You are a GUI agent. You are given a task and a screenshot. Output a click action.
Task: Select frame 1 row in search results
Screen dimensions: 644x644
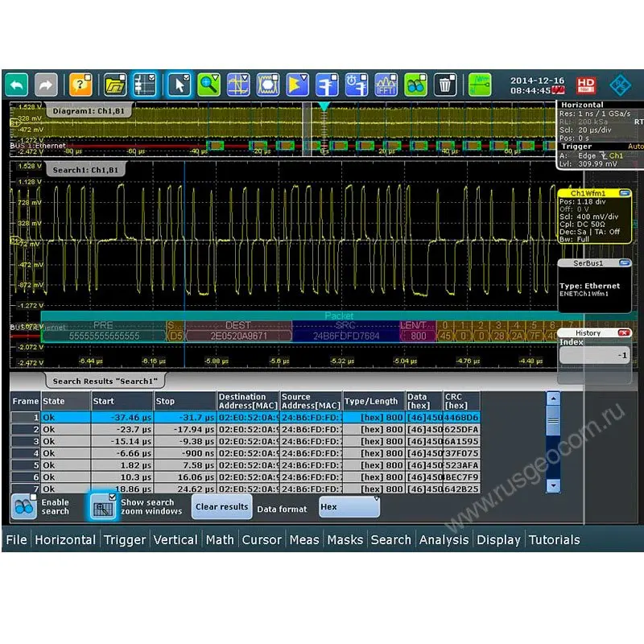tap(242, 418)
